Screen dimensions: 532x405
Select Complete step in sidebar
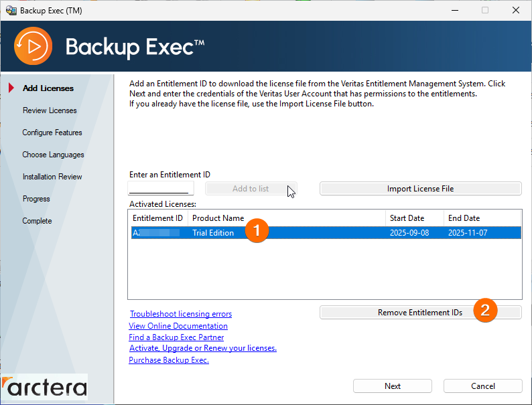(37, 221)
